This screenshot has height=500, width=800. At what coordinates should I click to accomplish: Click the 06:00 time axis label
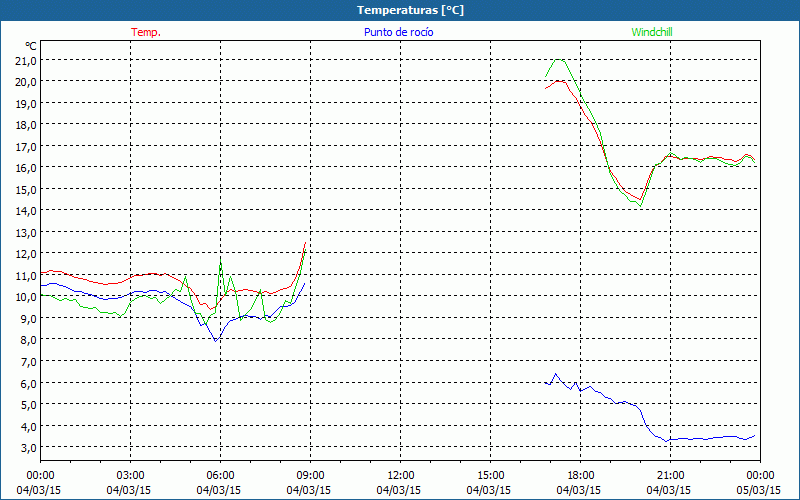pyautogui.click(x=220, y=476)
